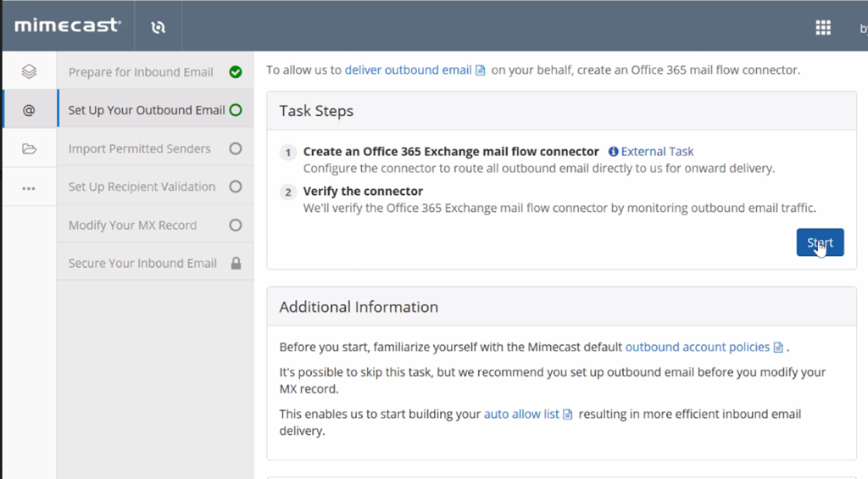Select the open folder sidebar icon
The width and height of the screenshot is (868, 479).
29,148
